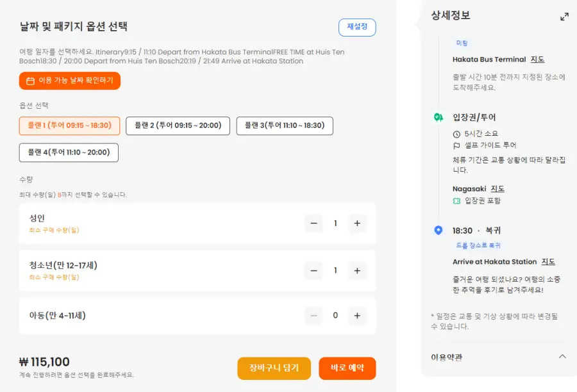Screen dimensions: 577x392
Task: Increase 성인 quantity with plus button
Action: (x=357, y=223)
